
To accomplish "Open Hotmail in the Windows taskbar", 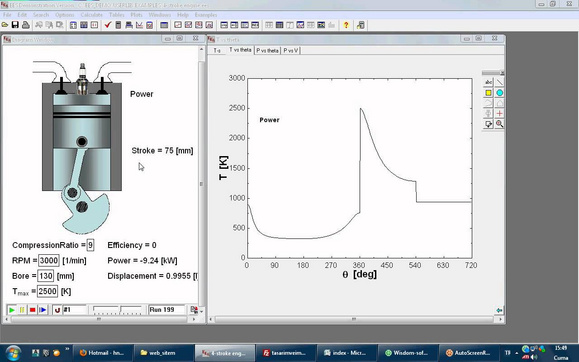I will tap(102, 353).
